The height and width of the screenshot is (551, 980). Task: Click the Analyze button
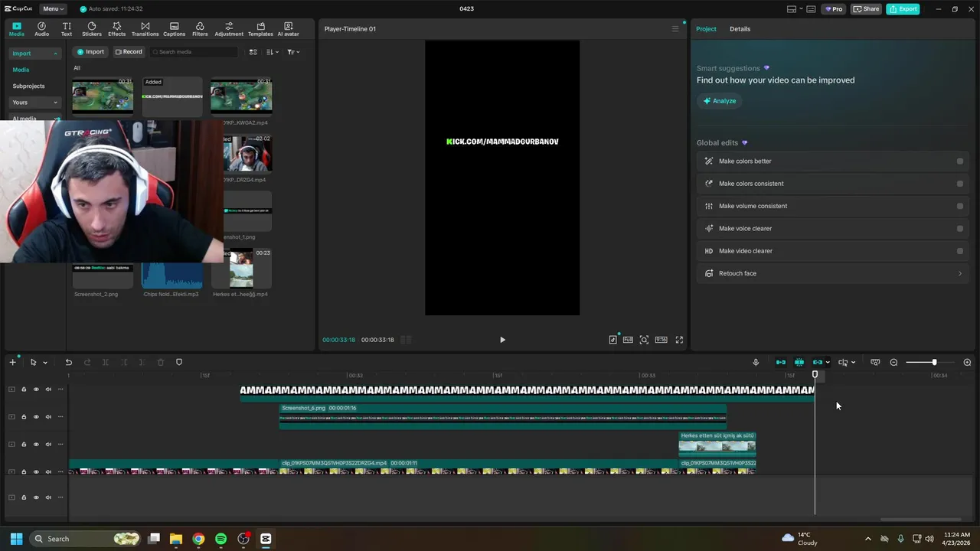(x=720, y=101)
